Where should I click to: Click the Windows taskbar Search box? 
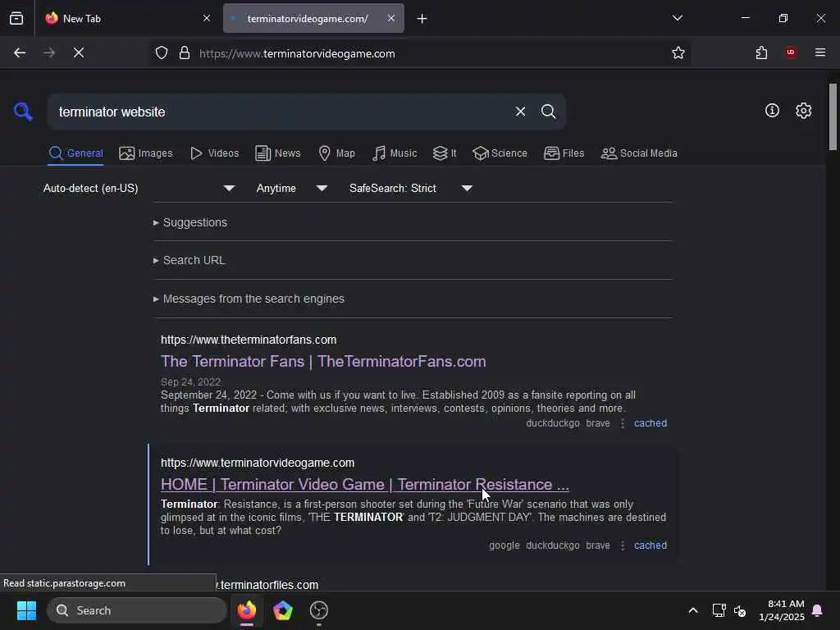pos(137,610)
